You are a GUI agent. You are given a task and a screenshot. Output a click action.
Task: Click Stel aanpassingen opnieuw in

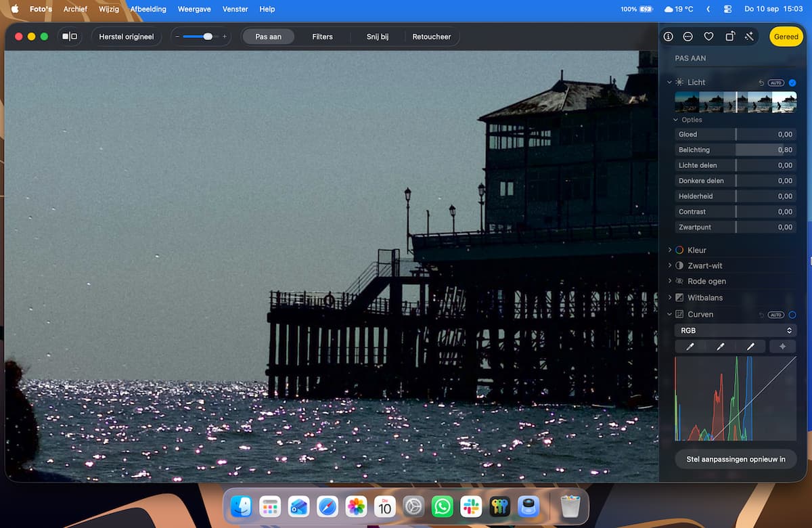pyautogui.click(x=736, y=459)
